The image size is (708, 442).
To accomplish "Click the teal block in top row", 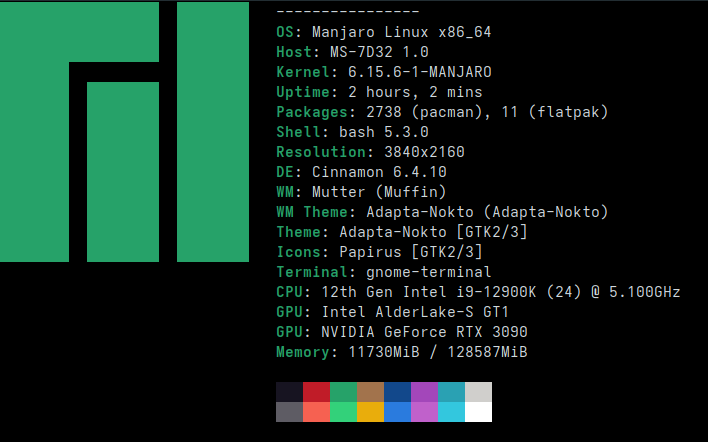I will pyautogui.click(x=452, y=392).
